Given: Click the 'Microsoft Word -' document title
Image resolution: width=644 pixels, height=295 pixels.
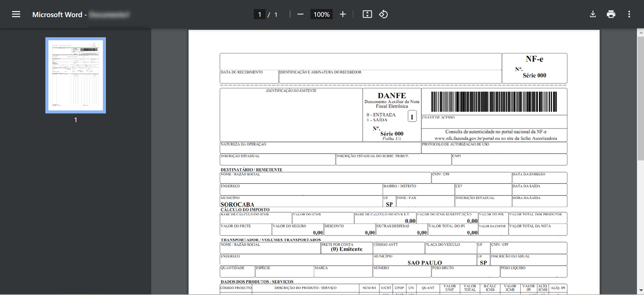Looking at the screenshot, I should [x=59, y=14].
